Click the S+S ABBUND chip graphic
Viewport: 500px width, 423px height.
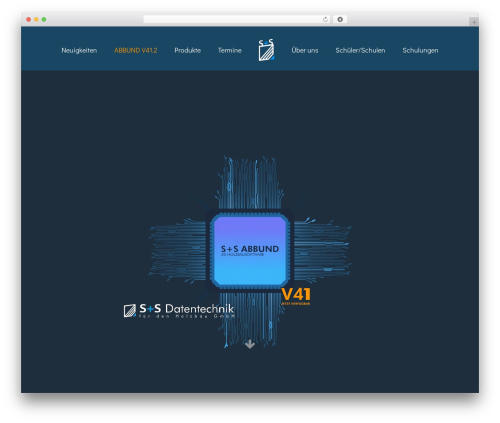(x=250, y=251)
